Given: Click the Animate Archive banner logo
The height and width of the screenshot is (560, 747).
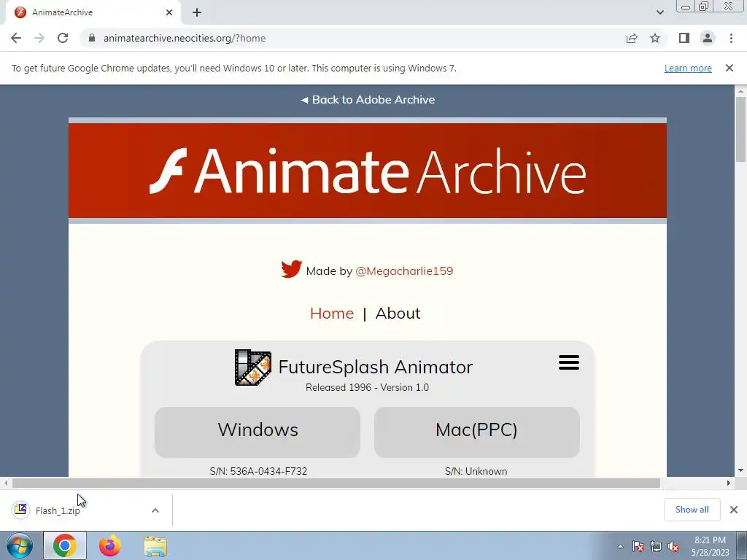Looking at the screenshot, I should (368, 171).
